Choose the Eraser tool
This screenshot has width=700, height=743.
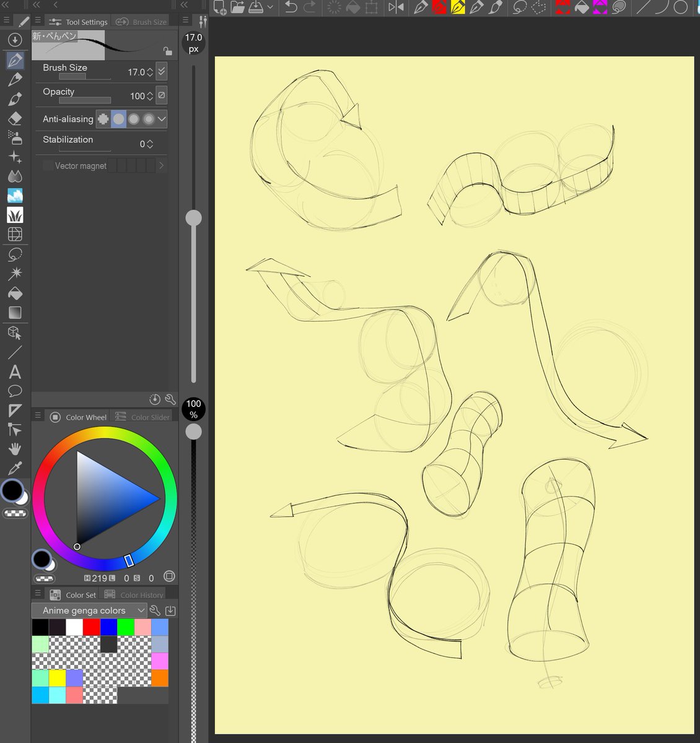click(x=15, y=118)
